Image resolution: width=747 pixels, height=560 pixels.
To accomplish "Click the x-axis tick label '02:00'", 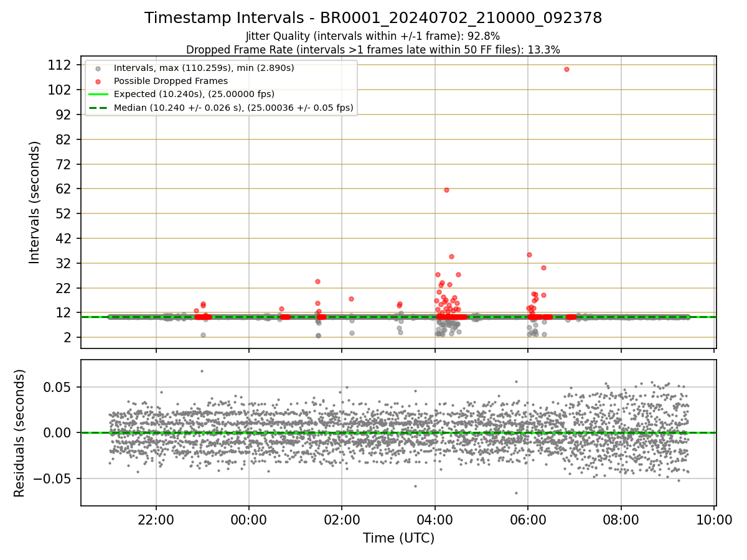I will point(342,520).
